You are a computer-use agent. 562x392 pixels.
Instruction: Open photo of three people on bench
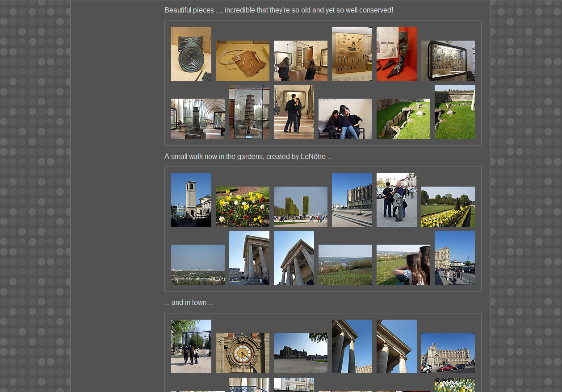tap(345, 119)
